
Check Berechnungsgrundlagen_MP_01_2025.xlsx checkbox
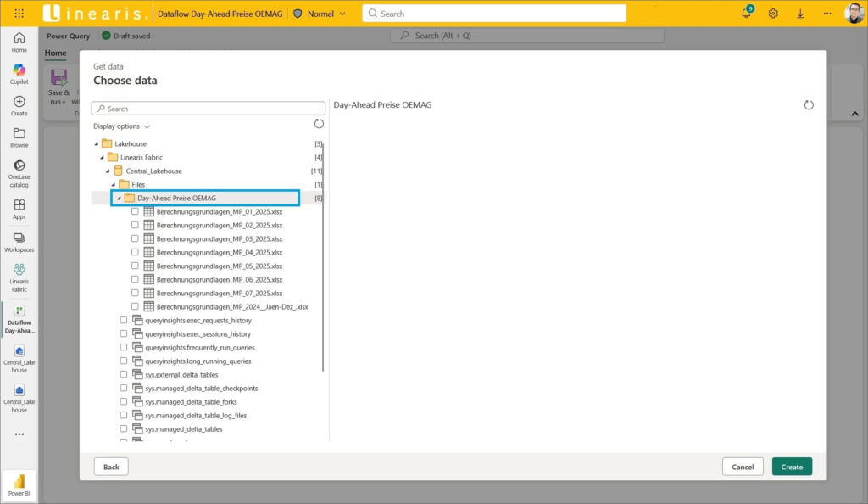point(135,211)
